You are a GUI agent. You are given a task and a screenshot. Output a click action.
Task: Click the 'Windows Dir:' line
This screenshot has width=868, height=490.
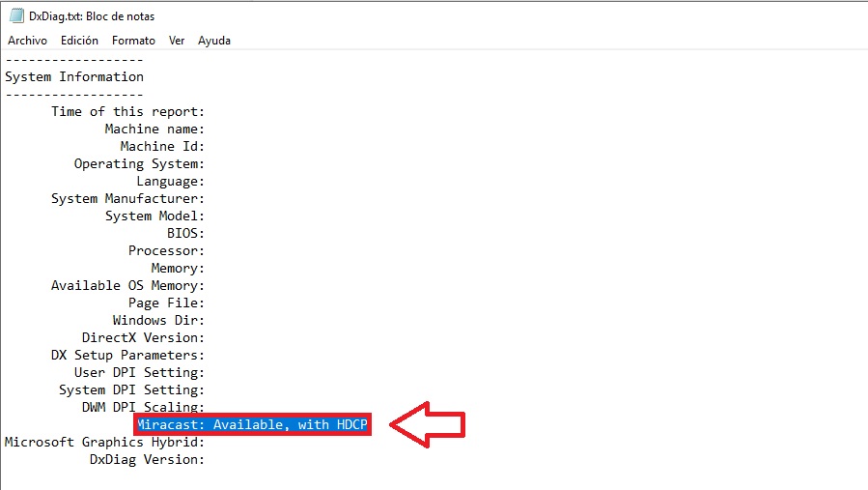click(158, 321)
